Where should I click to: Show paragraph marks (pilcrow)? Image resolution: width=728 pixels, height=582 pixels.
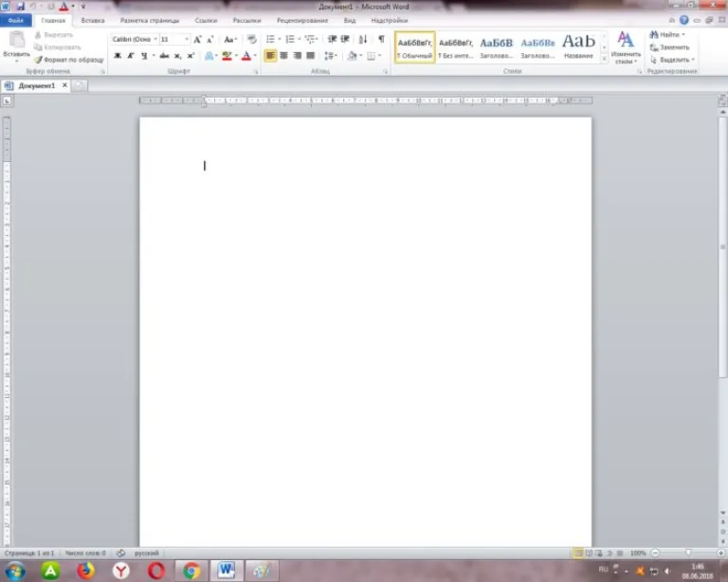pyautogui.click(x=381, y=39)
